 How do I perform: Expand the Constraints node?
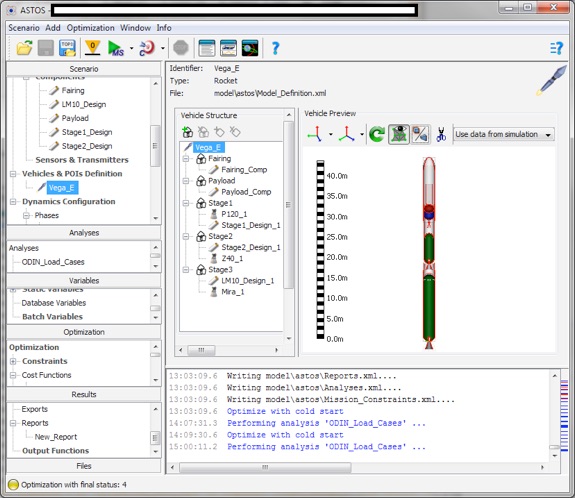pyautogui.click(x=13, y=361)
